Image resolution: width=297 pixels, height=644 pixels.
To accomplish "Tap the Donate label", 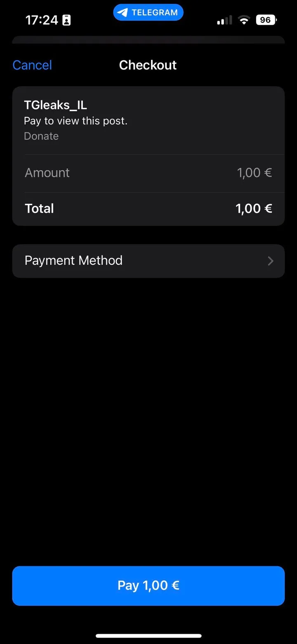I will pos(41,136).
